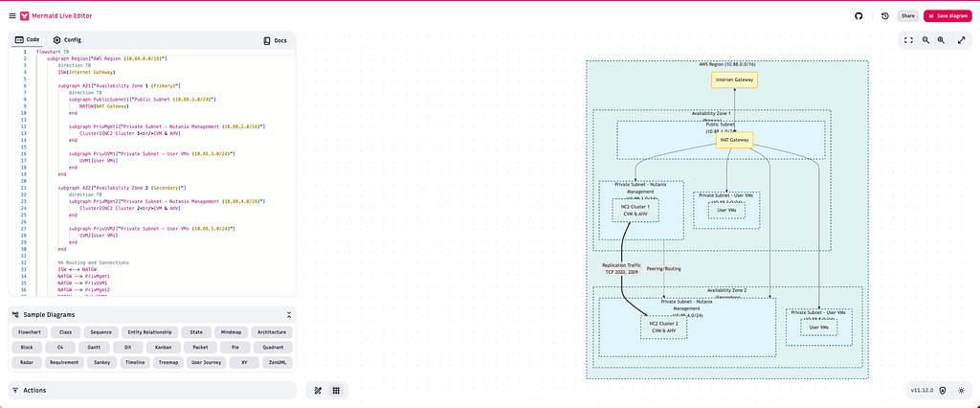Open the Docs link in editor panel

click(x=275, y=40)
